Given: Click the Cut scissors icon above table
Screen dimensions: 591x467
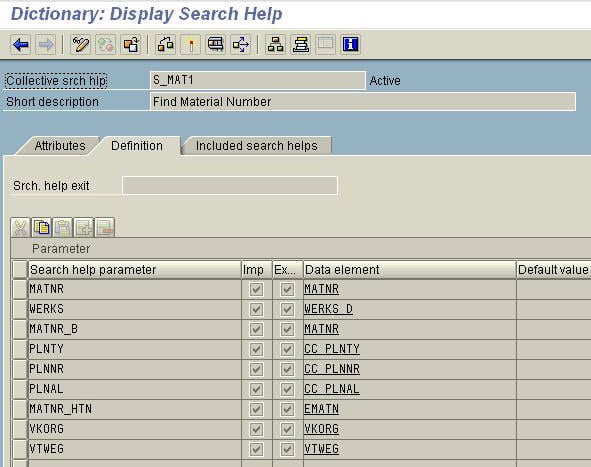Looking at the screenshot, I should click(x=20, y=228).
